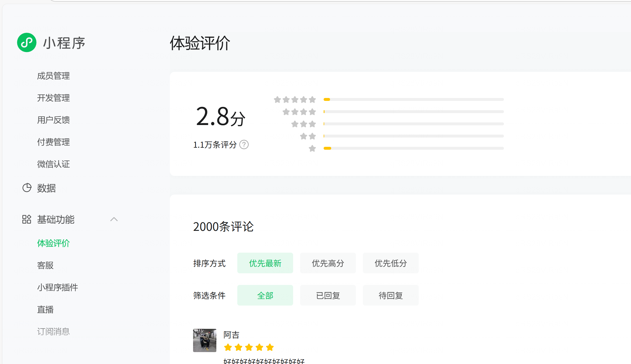Viewport: 631px width, 364px height.
Task: Click the 基础功能 grid icon
Action: click(26, 219)
